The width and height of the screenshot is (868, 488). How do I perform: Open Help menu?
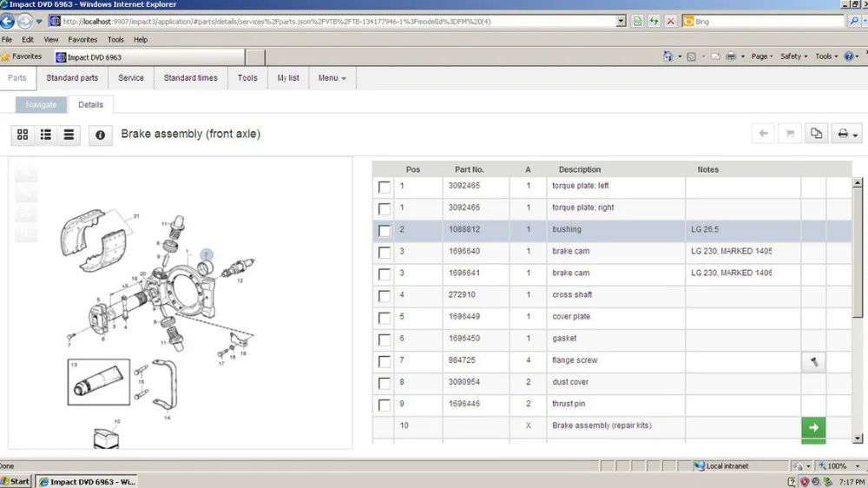[x=141, y=40]
